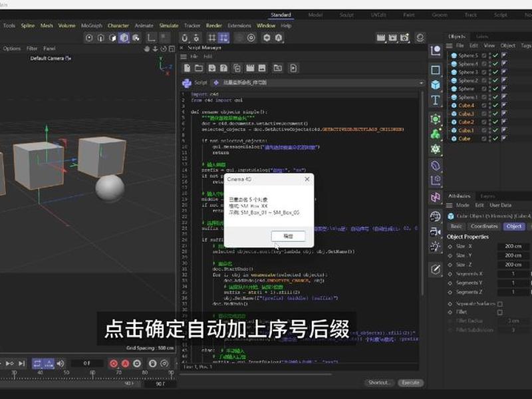Open the Objects manager hamburger menu
532x399 pixels.
coord(450,46)
